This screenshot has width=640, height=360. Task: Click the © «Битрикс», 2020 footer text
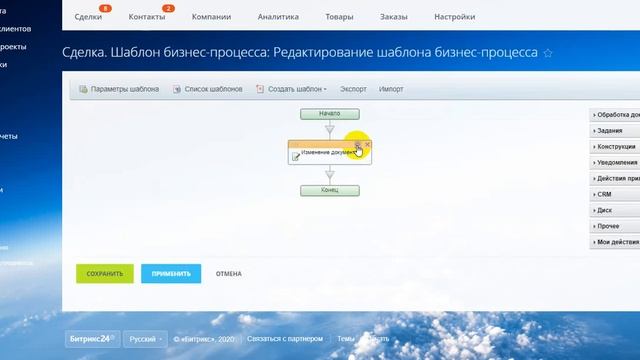(204, 339)
